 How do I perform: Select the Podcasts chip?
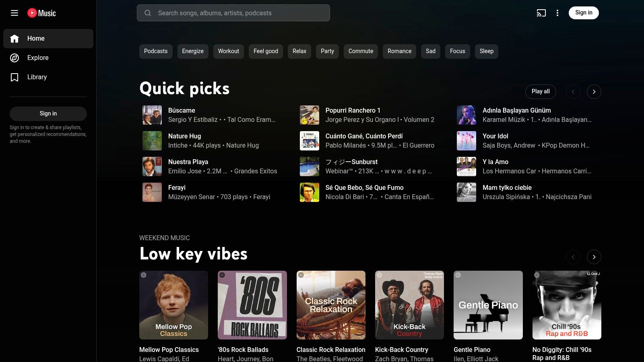(155, 51)
